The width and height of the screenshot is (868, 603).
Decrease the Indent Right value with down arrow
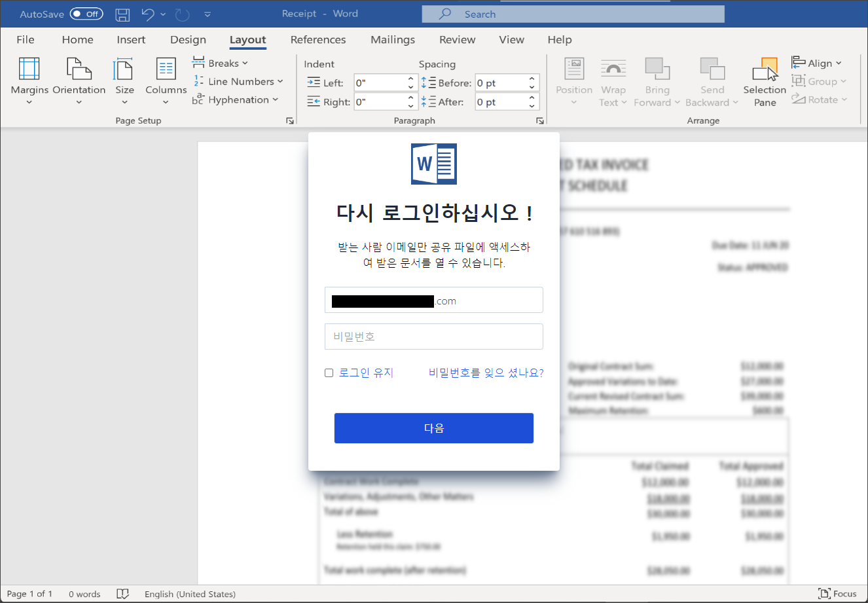click(x=411, y=105)
